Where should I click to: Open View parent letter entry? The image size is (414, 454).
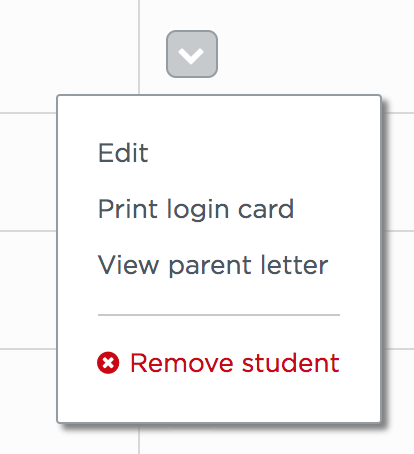click(213, 266)
